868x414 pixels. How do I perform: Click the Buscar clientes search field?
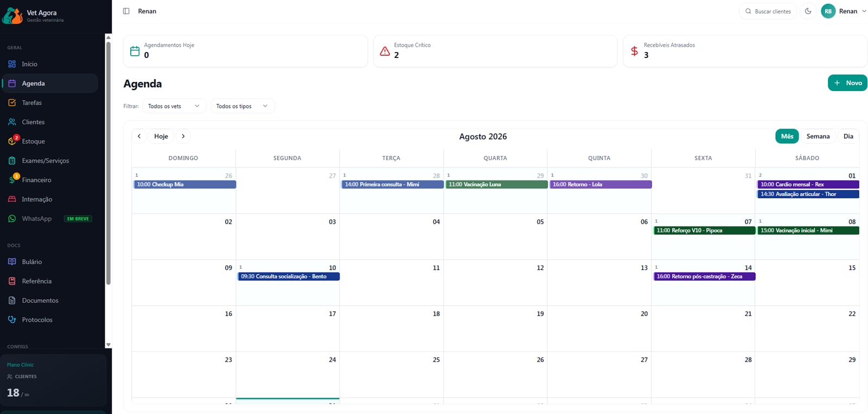click(x=768, y=11)
